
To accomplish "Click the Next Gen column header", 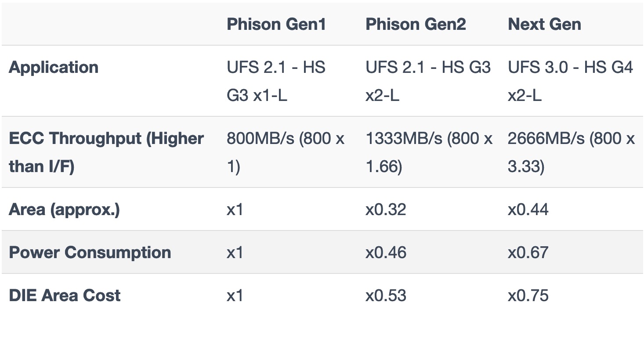I will (544, 24).
